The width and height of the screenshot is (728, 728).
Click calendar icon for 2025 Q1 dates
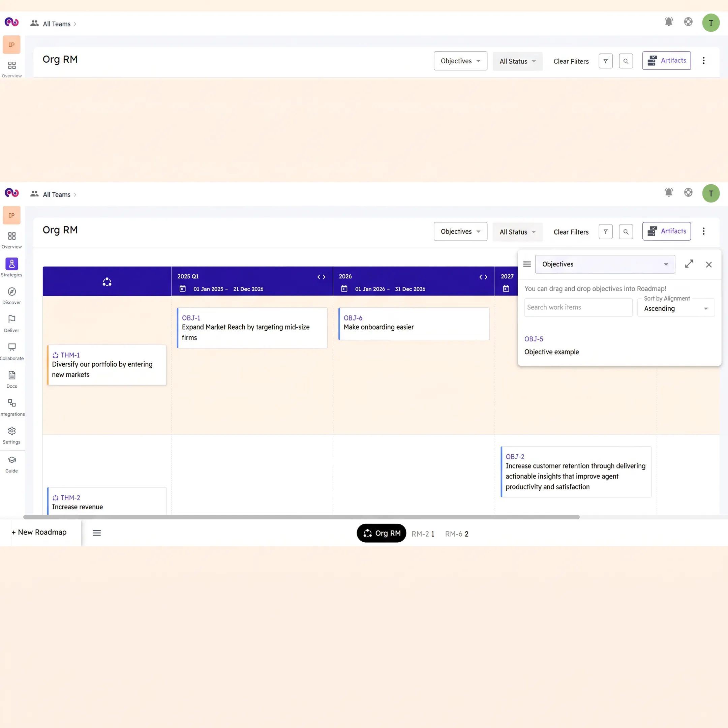click(183, 289)
